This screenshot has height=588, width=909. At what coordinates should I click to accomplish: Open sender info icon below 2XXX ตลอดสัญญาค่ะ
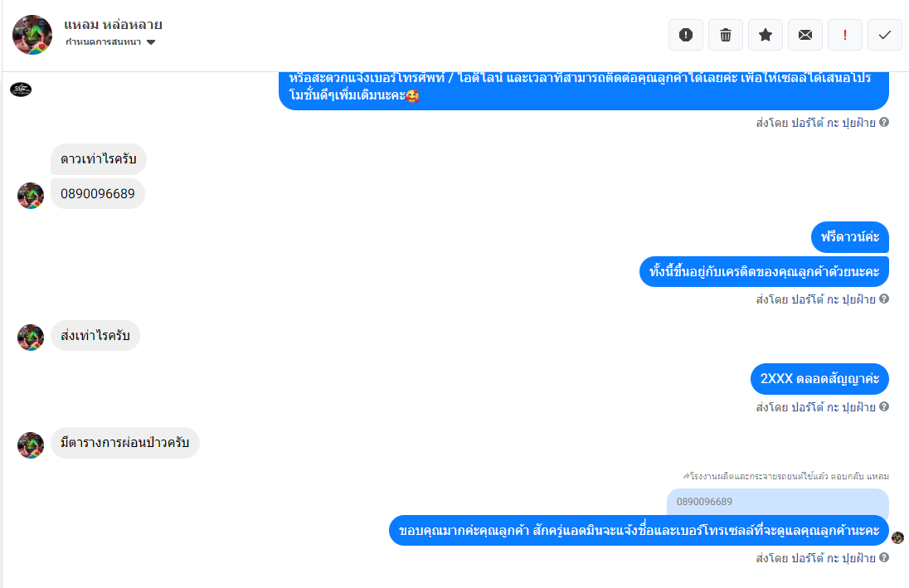tap(884, 407)
